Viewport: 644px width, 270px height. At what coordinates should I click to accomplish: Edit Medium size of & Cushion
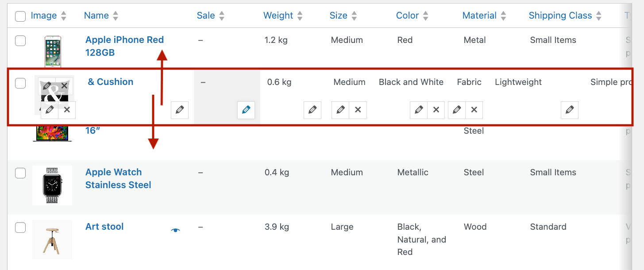coord(340,110)
